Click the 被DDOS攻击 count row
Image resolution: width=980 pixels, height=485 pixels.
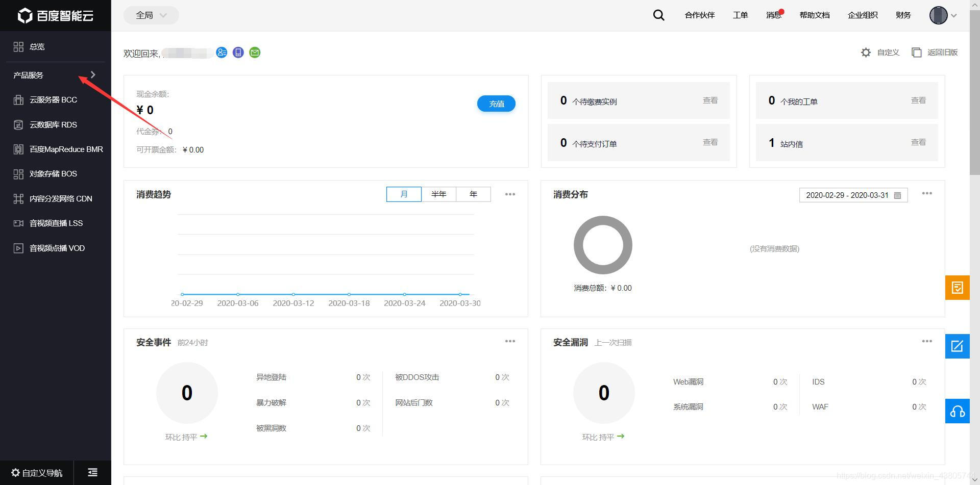[x=452, y=377]
